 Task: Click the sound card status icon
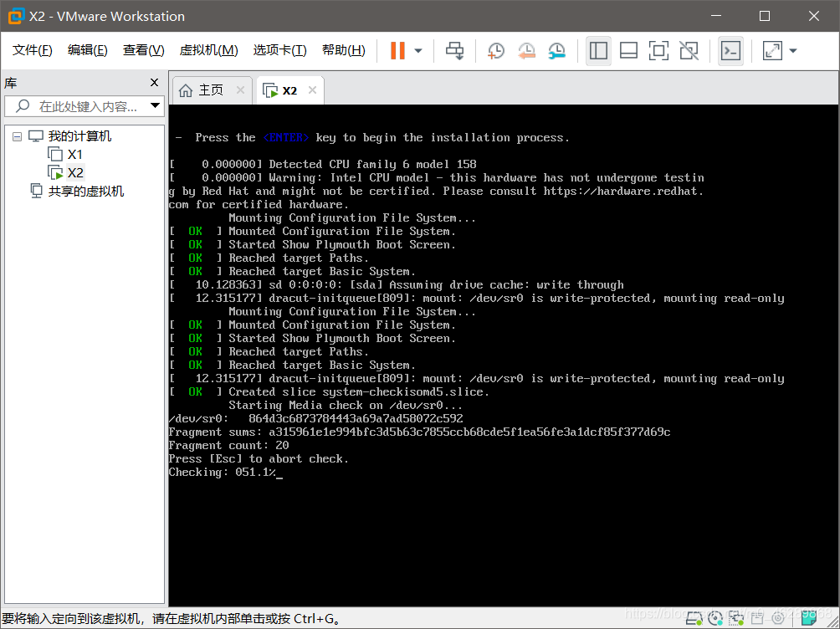[778, 618]
